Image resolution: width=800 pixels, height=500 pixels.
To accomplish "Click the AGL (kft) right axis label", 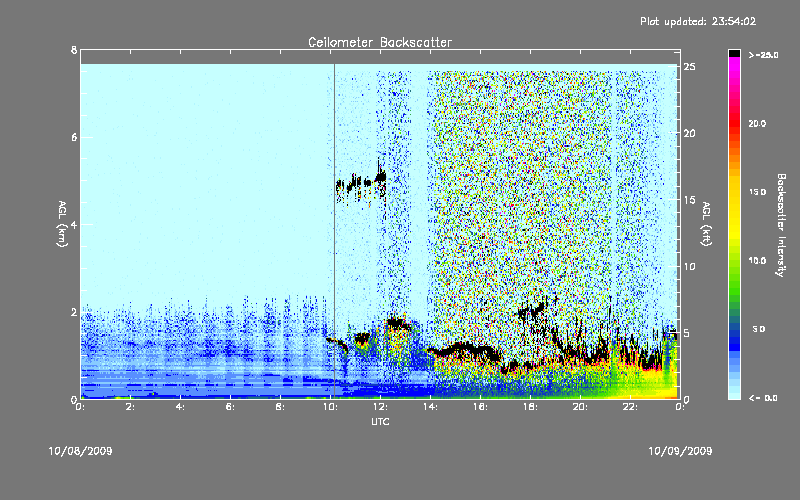I will tap(706, 224).
